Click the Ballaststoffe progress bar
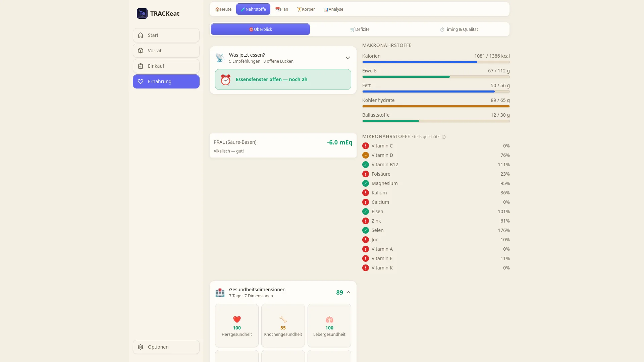644x362 pixels. pos(436,121)
